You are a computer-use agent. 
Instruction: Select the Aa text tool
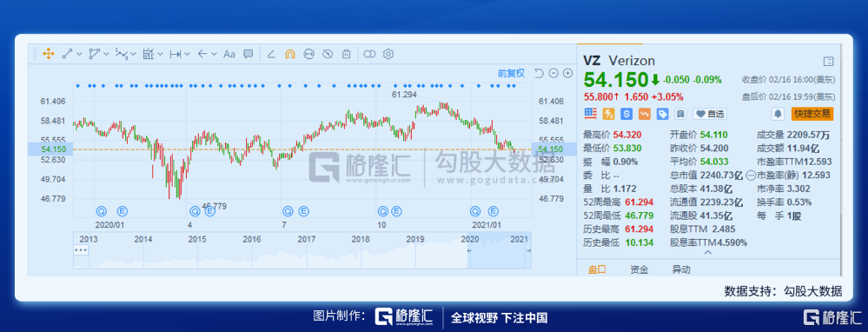pos(229,54)
